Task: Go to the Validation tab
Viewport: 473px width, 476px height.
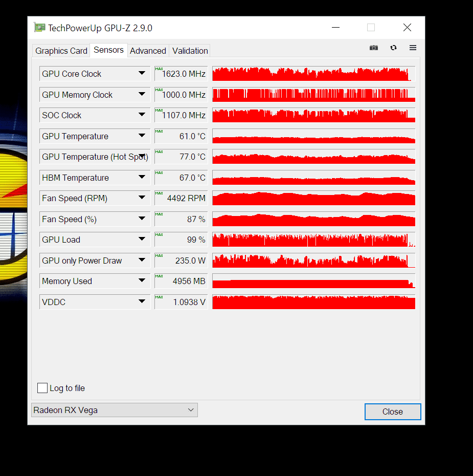Action: 190,51
